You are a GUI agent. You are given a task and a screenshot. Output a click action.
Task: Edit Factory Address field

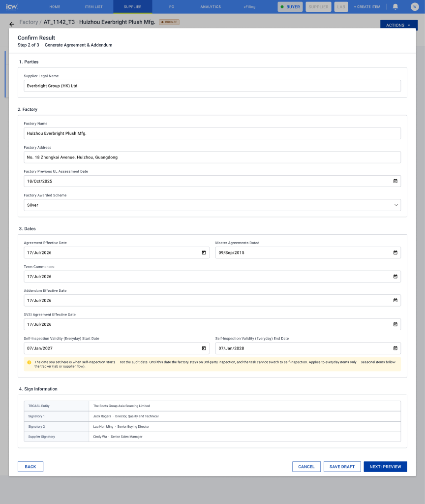(x=212, y=157)
